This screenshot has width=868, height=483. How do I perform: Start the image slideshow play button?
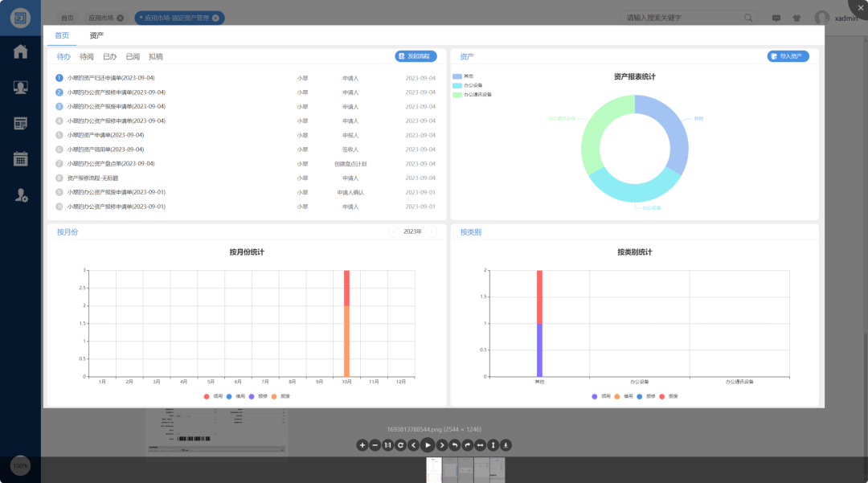428,444
